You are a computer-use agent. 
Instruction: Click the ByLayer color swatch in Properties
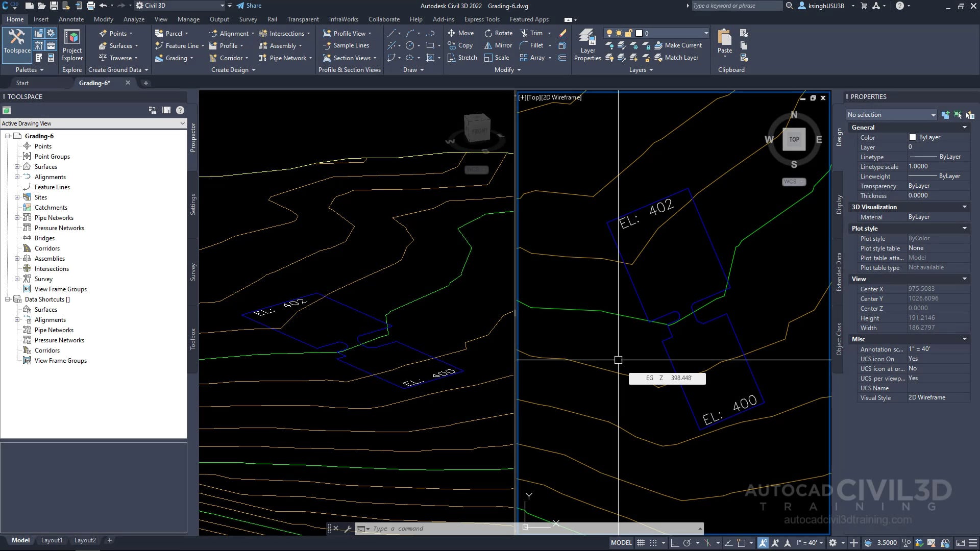tap(913, 137)
